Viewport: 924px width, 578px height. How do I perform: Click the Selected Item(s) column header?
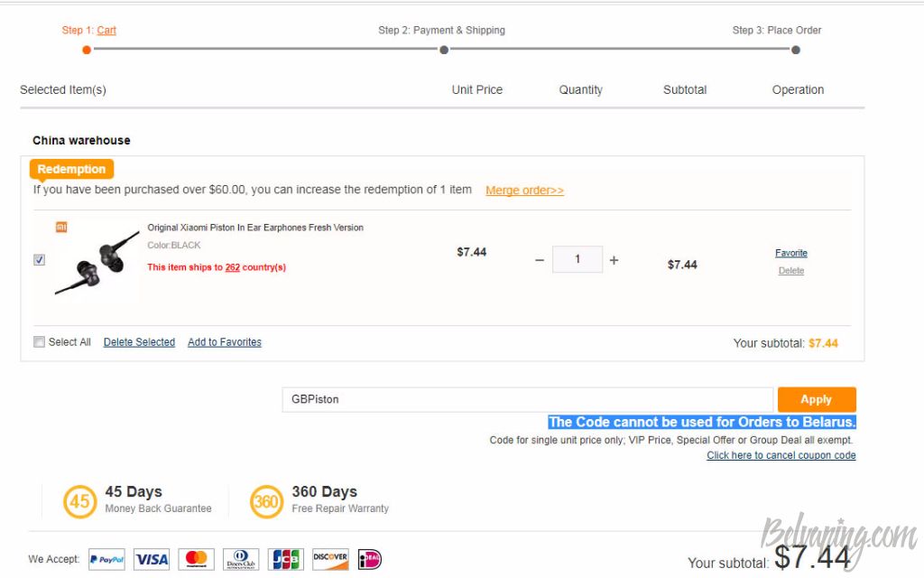click(x=63, y=89)
